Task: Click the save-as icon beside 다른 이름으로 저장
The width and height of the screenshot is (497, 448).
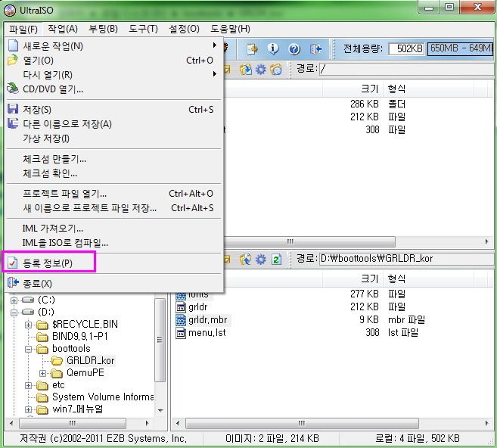Action: click(13, 123)
